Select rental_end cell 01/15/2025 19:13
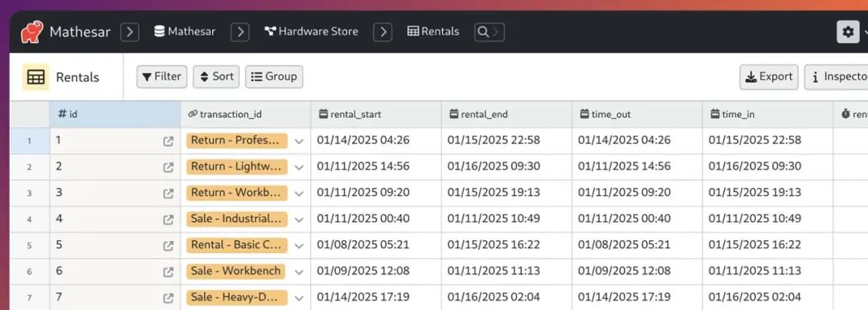 click(507, 194)
